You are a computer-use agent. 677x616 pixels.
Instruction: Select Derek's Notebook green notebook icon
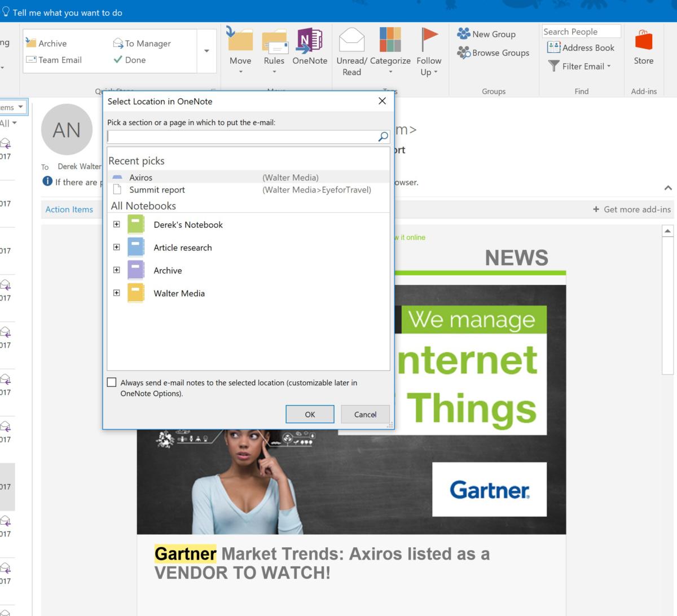(x=136, y=225)
